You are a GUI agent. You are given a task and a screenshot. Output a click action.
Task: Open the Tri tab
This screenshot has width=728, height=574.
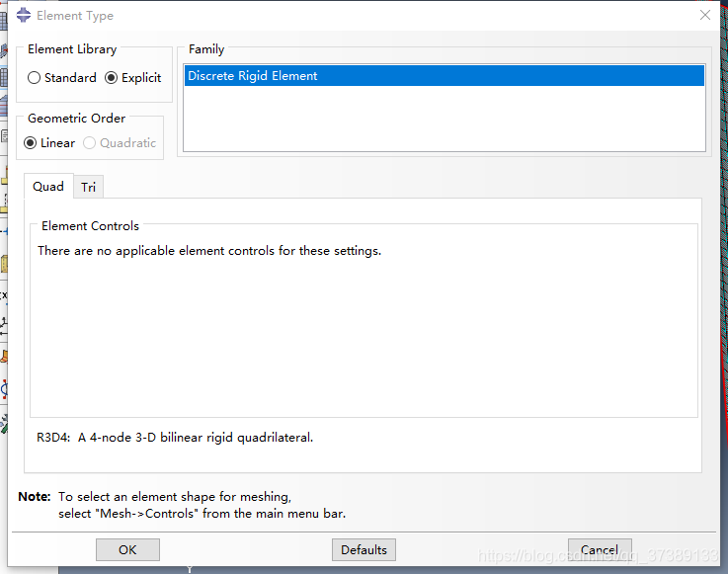click(89, 188)
